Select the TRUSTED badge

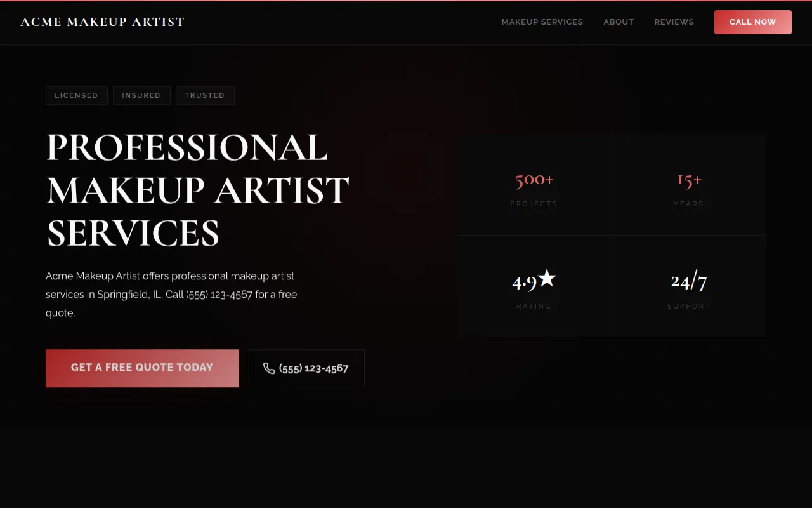tap(205, 95)
